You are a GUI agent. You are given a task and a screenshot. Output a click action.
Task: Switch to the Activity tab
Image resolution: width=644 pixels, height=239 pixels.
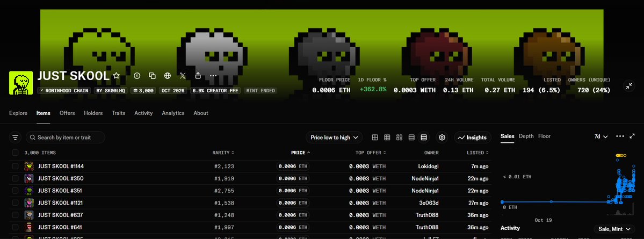coord(143,113)
